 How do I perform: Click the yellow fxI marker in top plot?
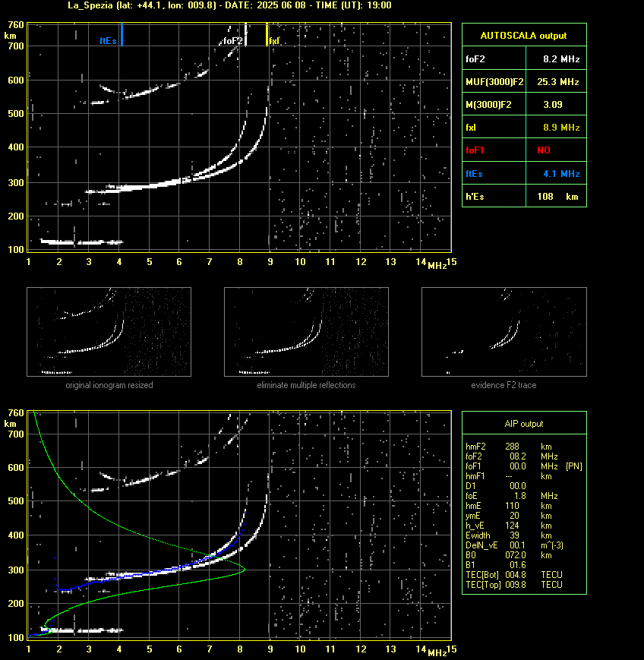coord(267,34)
